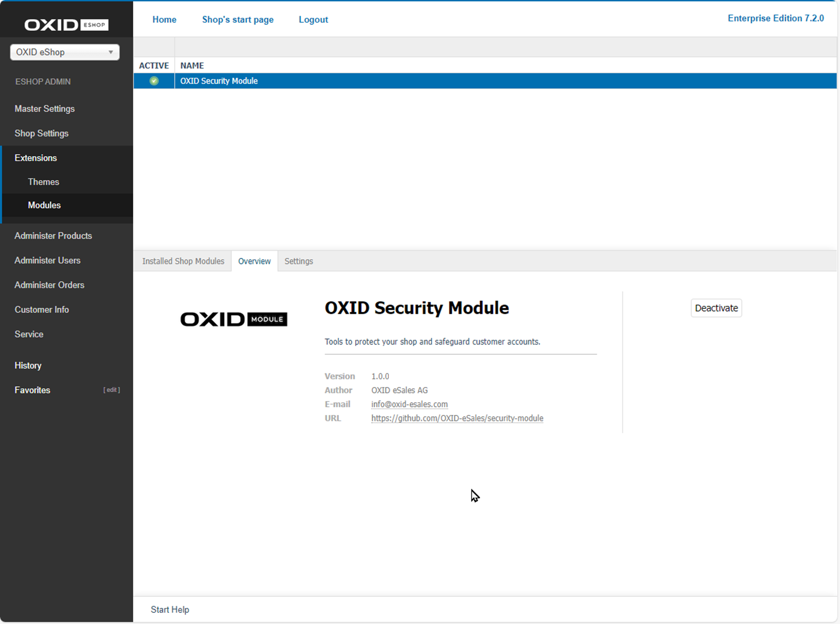
Task: Open the Service menu
Action: tap(29, 334)
